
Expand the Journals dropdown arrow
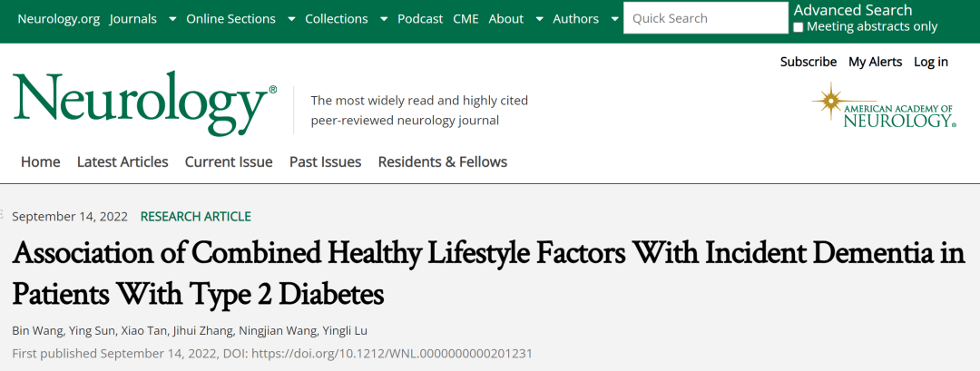[172, 19]
